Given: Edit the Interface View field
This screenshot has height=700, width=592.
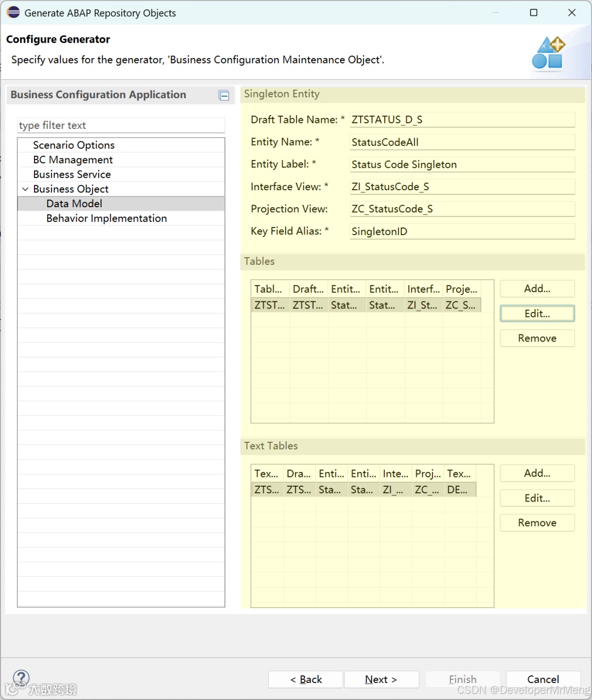Looking at the screenshot, I should [x=462, y=187].
